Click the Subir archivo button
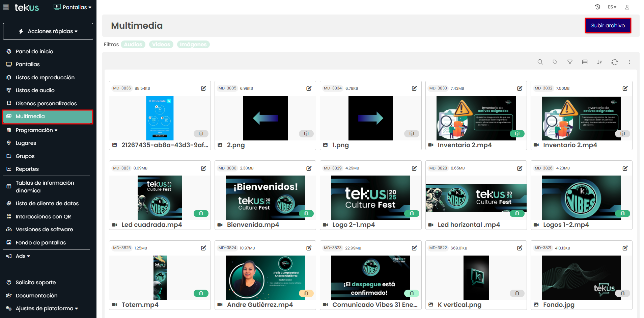 pyautogui.click(x=608, y=26)
